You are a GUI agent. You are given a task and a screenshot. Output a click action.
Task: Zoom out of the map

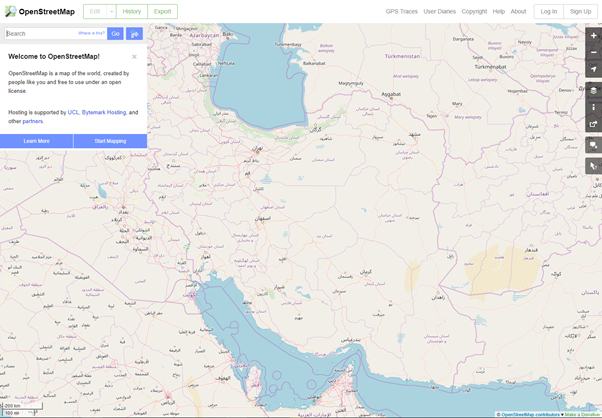pos(594,52)
